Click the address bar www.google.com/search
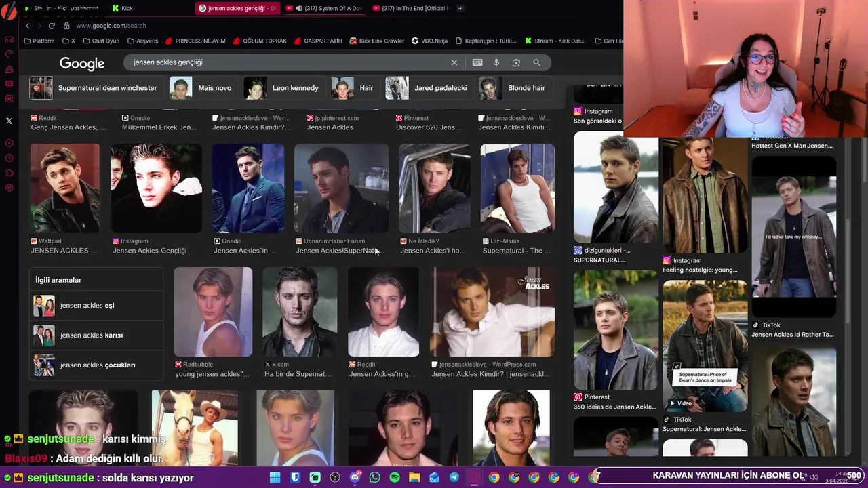Image resolution: width=868 pixels, height=488 pixels. coord(111,26)
